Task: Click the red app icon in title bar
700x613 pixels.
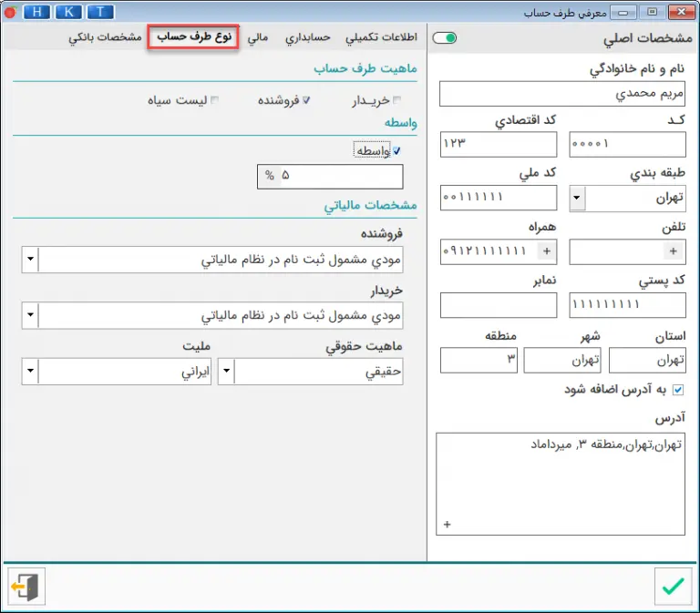Action: click(10, 13)
